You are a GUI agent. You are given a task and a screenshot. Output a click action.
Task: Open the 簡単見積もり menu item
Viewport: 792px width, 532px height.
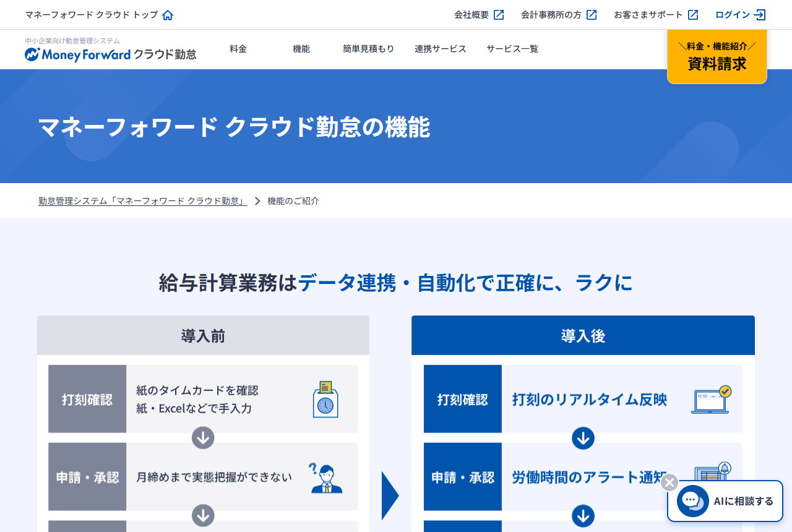pyautogui.click(x=369, y=49)
